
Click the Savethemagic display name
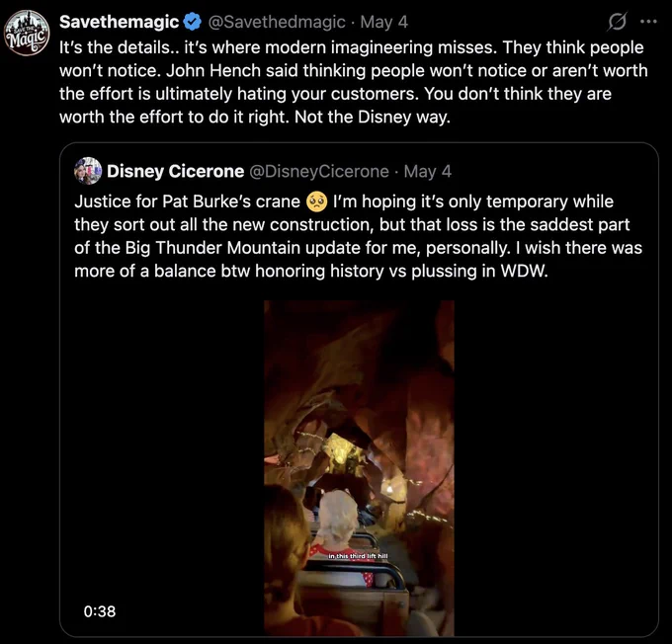pyautogui.click(x=120, y=22)
